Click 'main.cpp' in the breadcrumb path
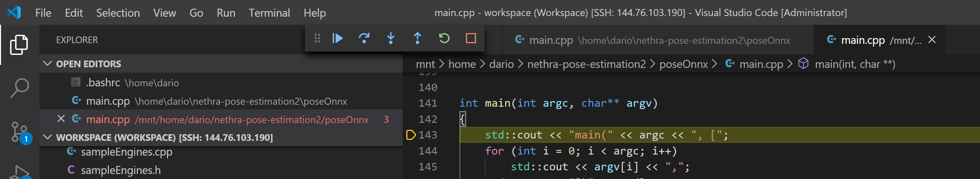The height and width of the screenshot is (179, 980). (x=761, y=64)
